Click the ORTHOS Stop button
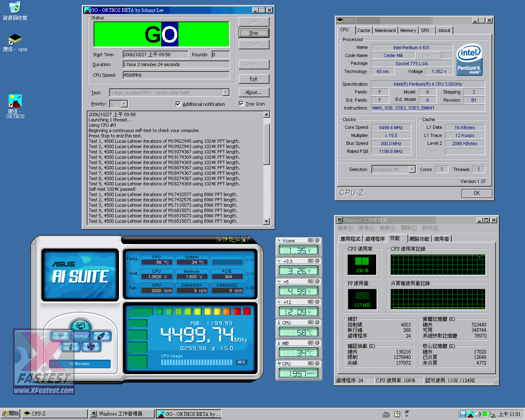This screenshot has height=420, width=525. point(254,33)
